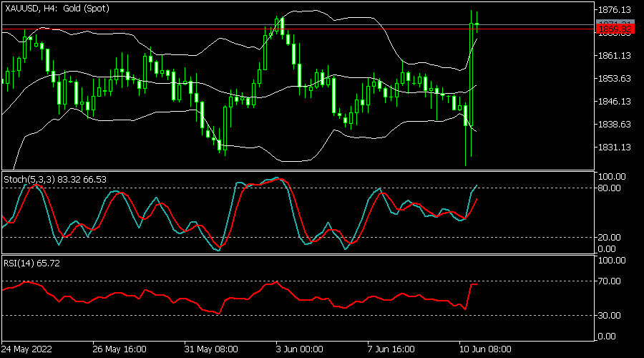Select the Stoch(5,3,3) 83.32 66.53 indicator label

[x=55, y=180]
